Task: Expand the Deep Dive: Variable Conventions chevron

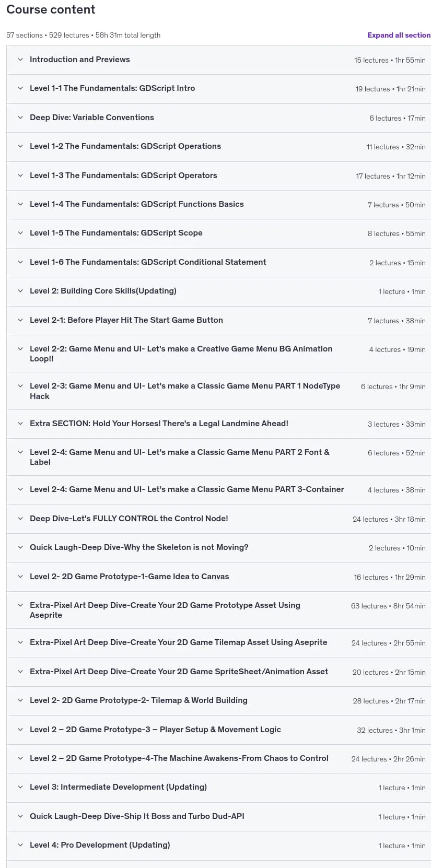Action: [x=20, y=118]
